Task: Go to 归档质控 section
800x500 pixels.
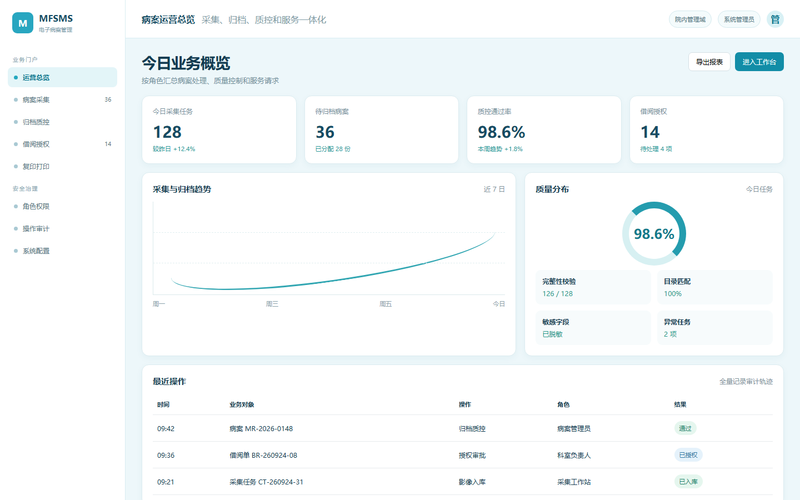Action: 62,122
